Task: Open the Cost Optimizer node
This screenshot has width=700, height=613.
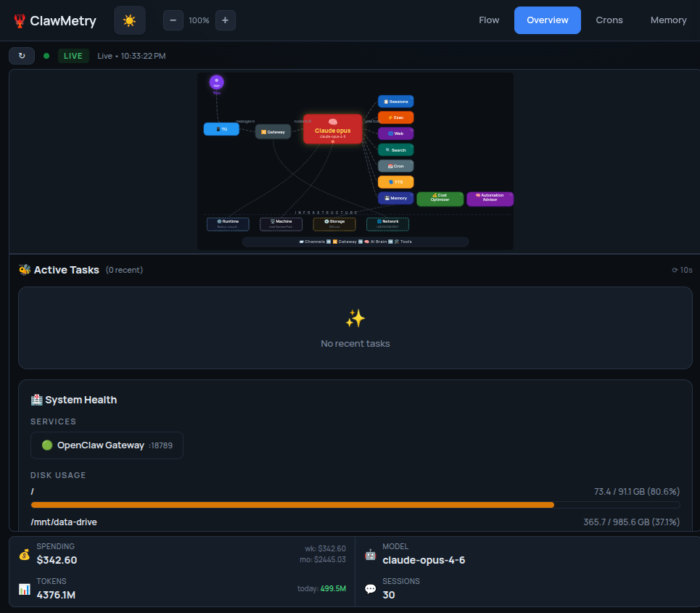Action: tap(440, 199)
